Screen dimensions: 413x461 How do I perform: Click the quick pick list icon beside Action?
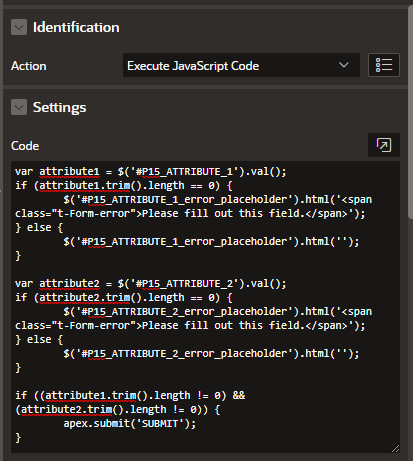384,65
